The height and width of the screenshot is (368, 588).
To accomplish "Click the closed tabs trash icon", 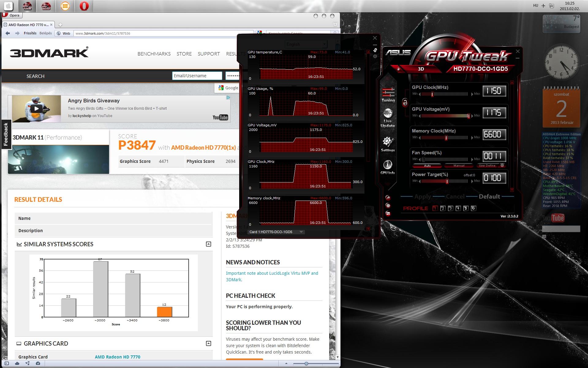I will click(x=335, y=24).
